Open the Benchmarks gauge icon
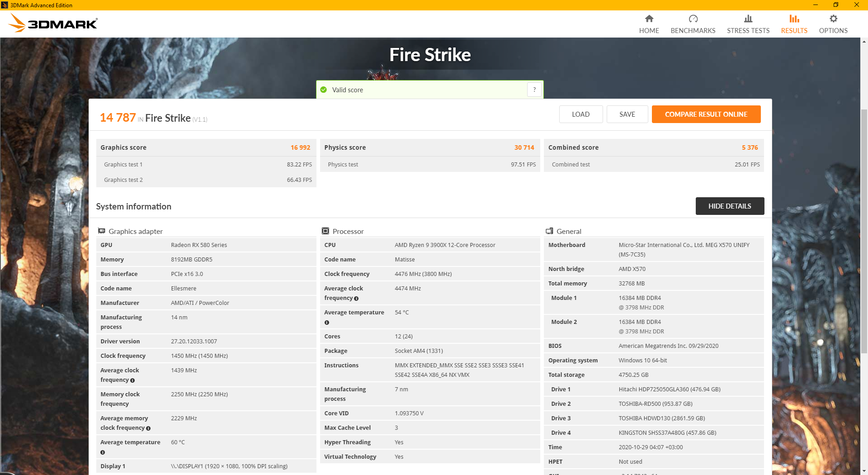 693,19
